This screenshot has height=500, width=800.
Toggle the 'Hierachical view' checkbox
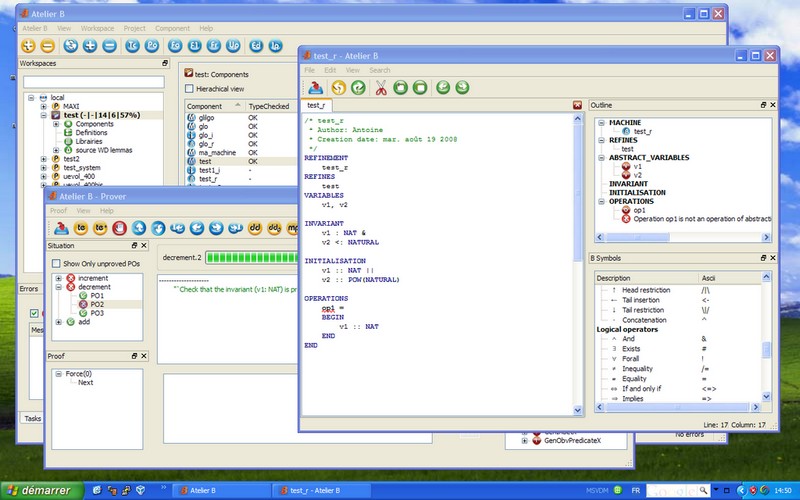(x=189, y=89)
